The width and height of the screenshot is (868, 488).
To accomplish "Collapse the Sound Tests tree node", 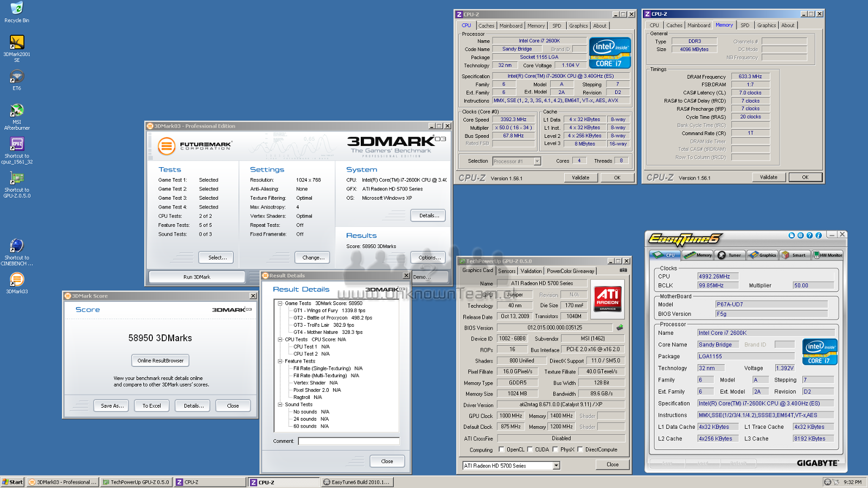I will (x=280, y=404).
